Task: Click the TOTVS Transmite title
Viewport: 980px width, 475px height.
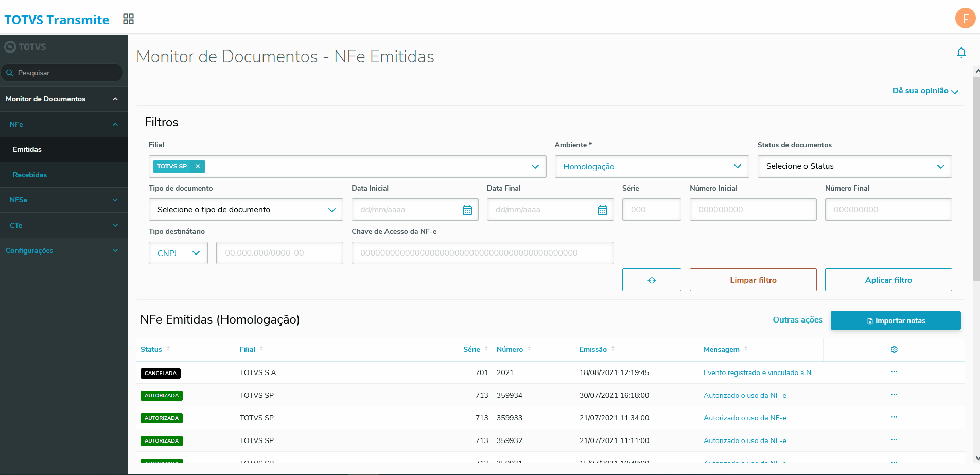Action: point(57,20)
